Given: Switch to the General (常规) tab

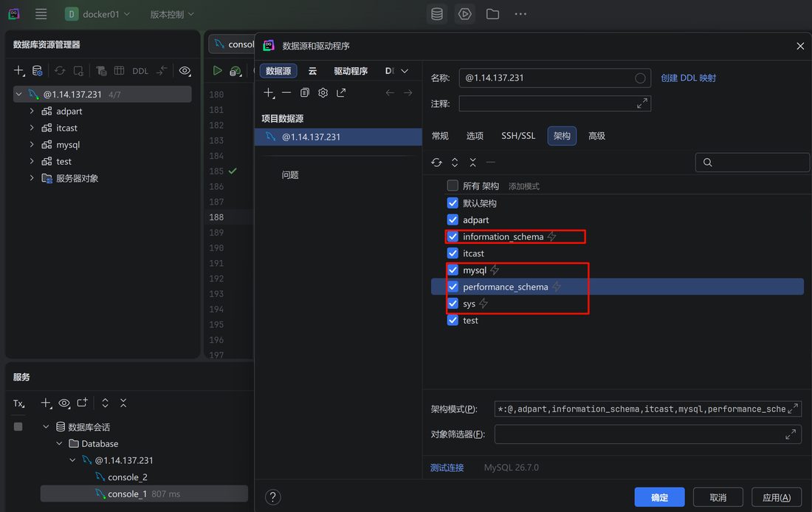Looking at the screenshot, I should coord(440,136).
